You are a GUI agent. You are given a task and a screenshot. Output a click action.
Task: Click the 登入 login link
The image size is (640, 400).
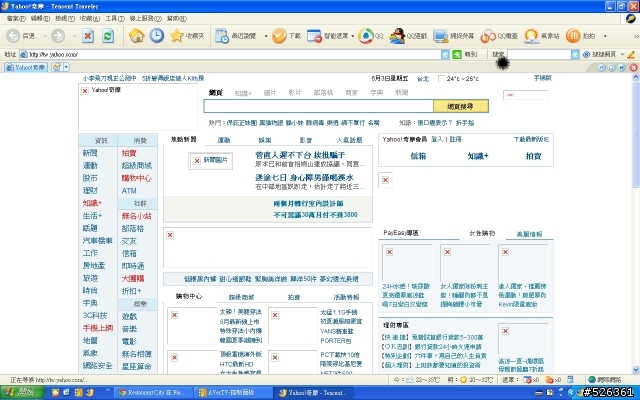click(437, 139)
